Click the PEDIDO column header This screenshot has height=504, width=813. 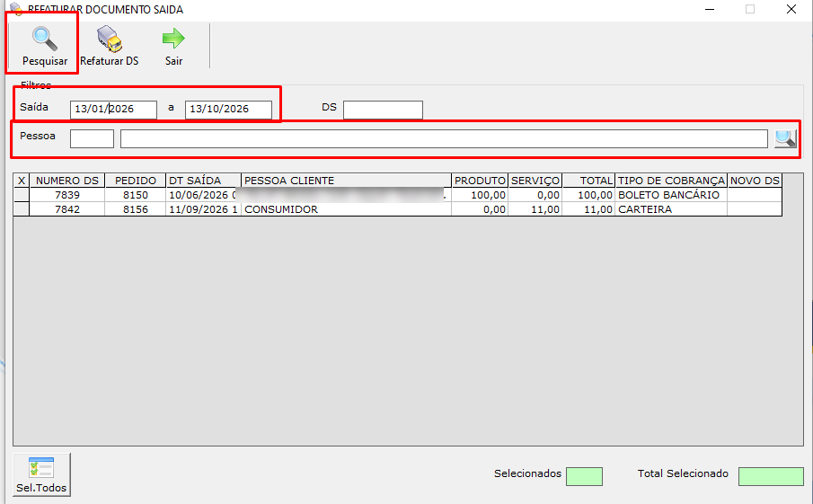(x=136, y=181)
